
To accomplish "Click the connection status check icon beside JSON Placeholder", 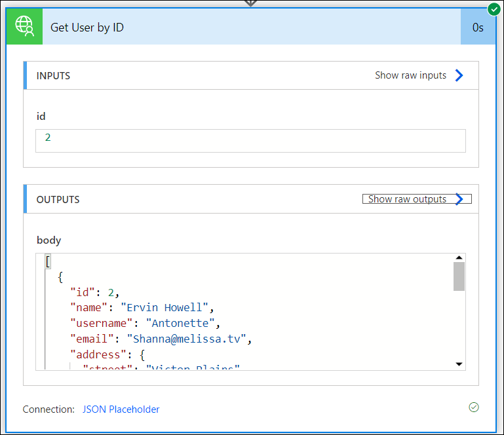I will click(474, 407).
